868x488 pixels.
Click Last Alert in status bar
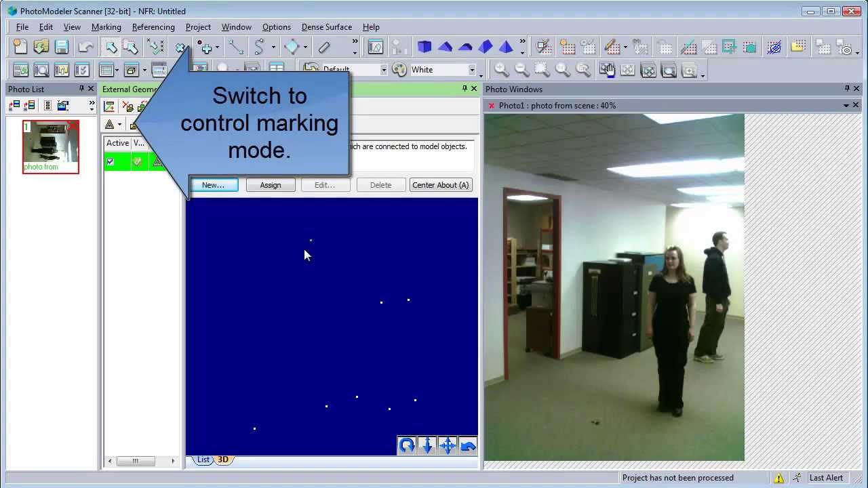click(826, 478)
